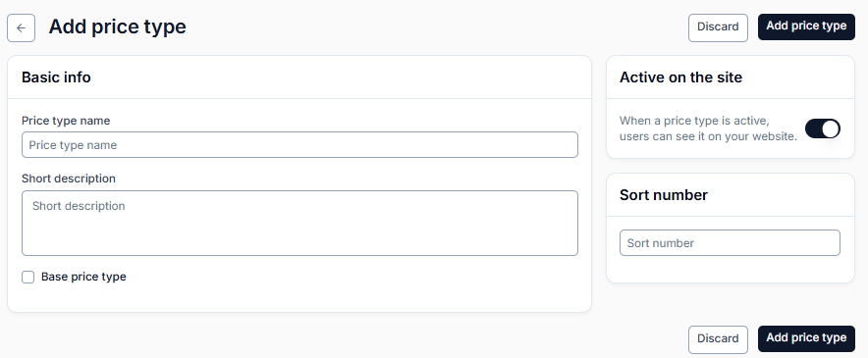
Task: Click the white knob of the active switch
Action: (830, 128)
